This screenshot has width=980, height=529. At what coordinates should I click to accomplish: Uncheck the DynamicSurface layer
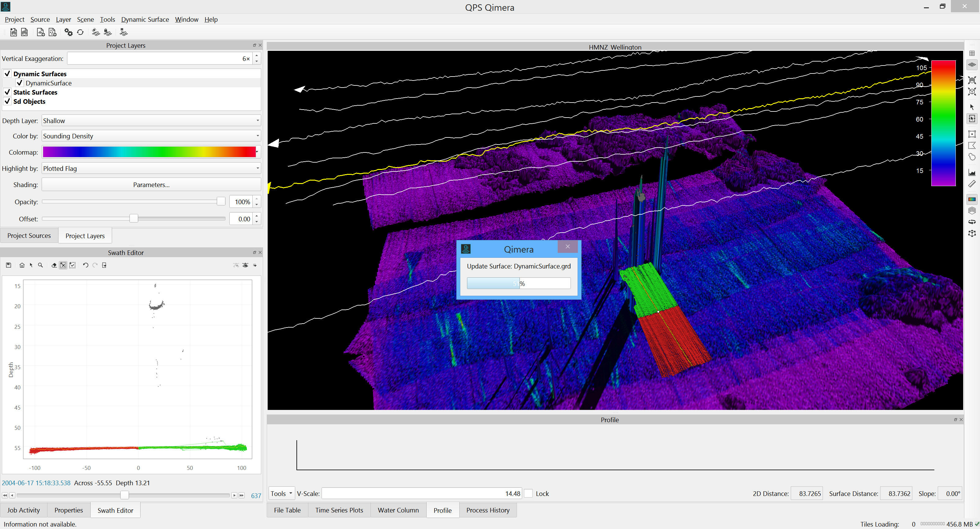(20, 83)
